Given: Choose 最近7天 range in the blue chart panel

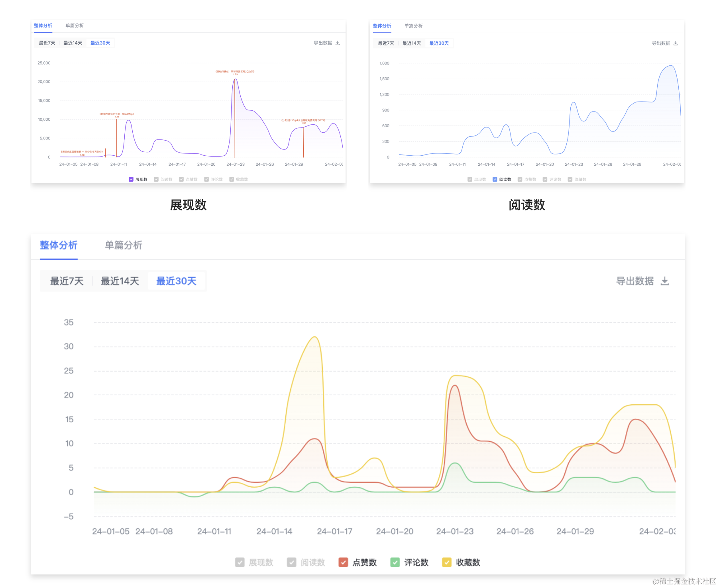Looking at the screenshot, I should (386, 43).
